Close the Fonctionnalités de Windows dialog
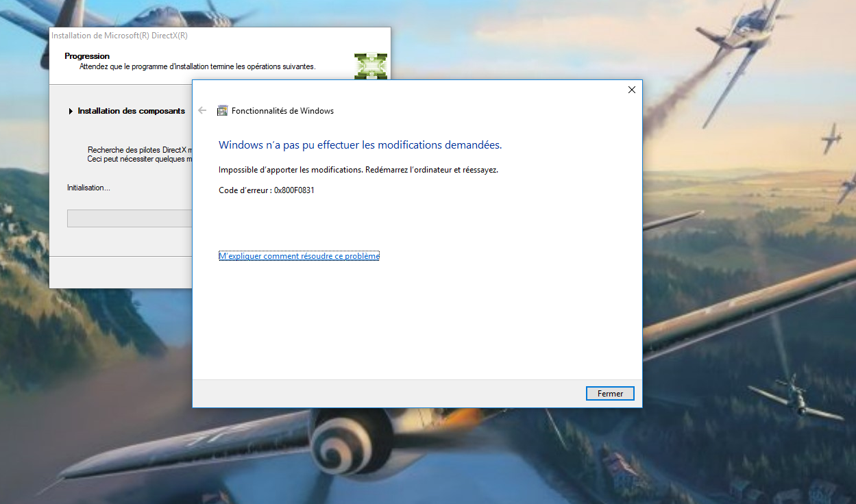The height and width of the screenshot is (504, 856). pos(631,90)
